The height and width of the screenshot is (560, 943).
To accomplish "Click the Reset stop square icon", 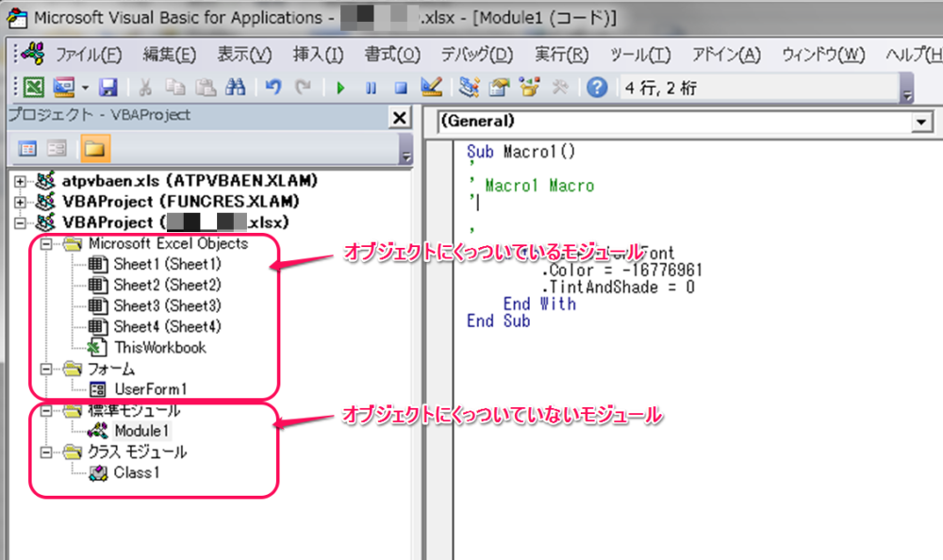I will (400, 88).
